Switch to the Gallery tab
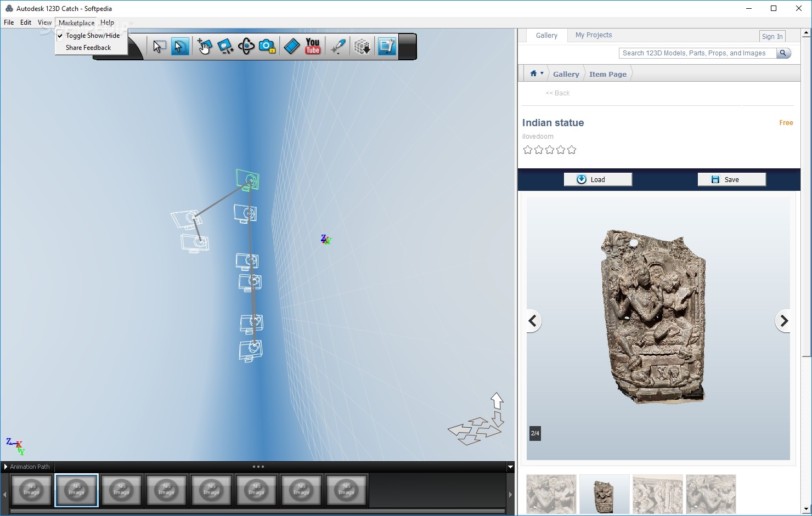 click(x=546, y=35)
